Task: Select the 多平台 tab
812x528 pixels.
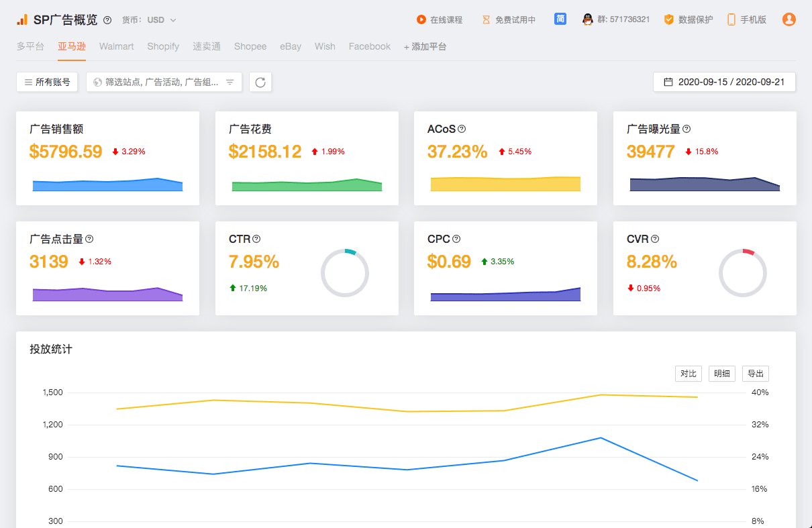Action: pyautogui.click(x=30, y=46)
